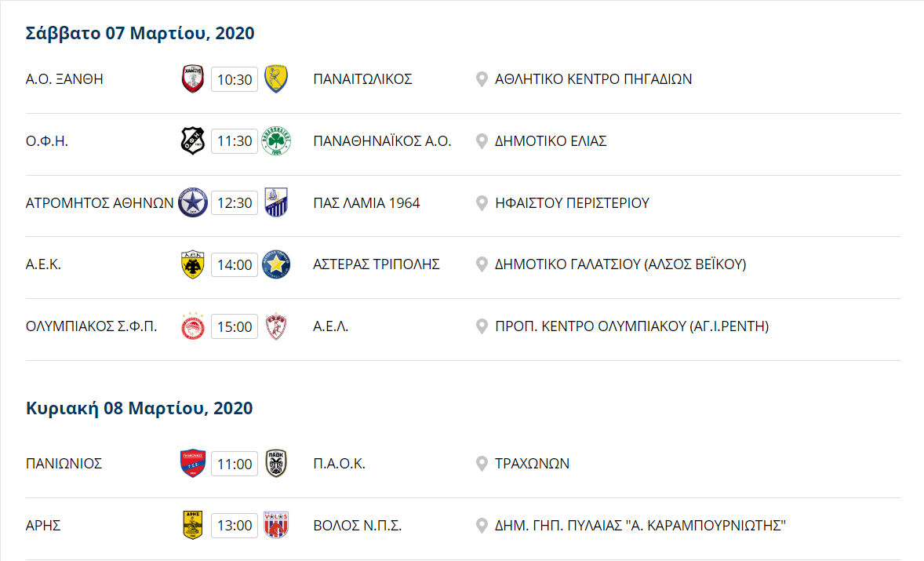This screenshot has width=924, height=561.
Task: Click the Aris yellow team crest
Action: (193, 525)
